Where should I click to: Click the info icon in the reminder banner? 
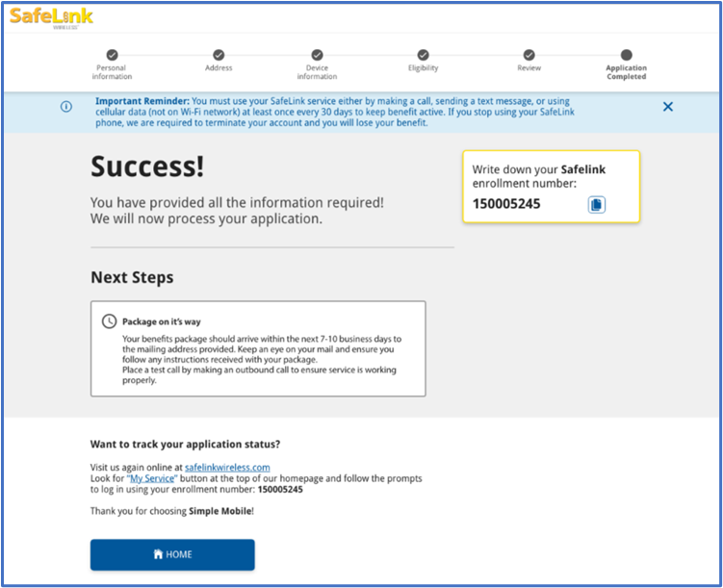click(65, 107)
